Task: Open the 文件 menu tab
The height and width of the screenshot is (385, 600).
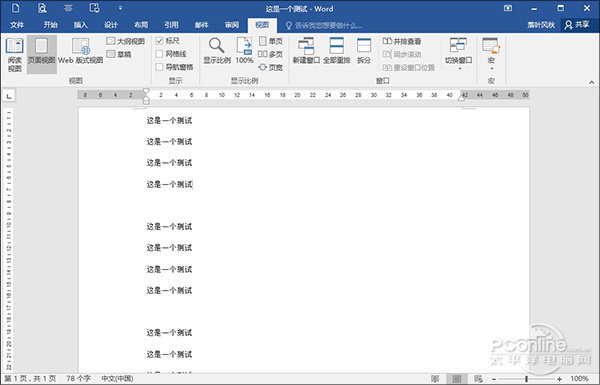Action: pos(17,25)
